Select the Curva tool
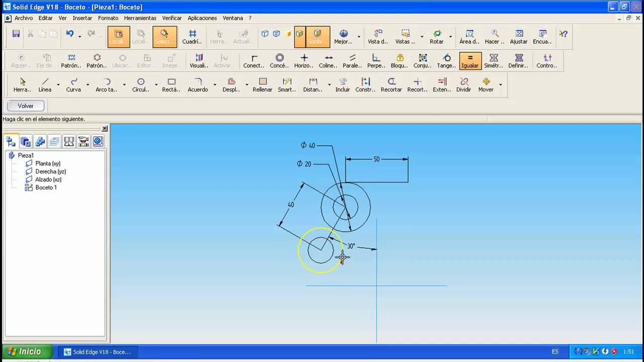 [x=73, y=85]
